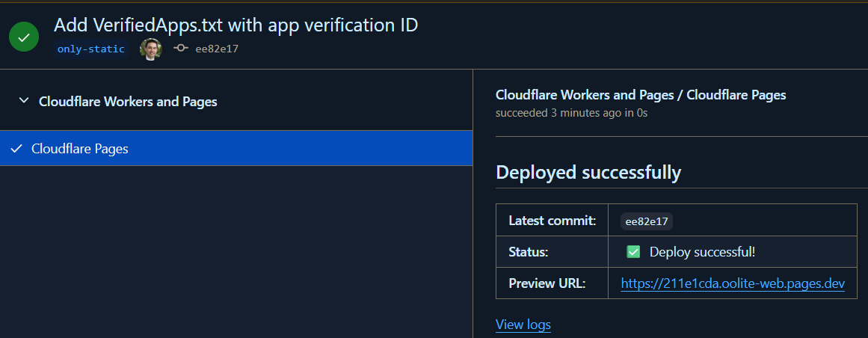
Task: Collapse the Cloudflare Workers and Pages group
Action: point(23,101)
